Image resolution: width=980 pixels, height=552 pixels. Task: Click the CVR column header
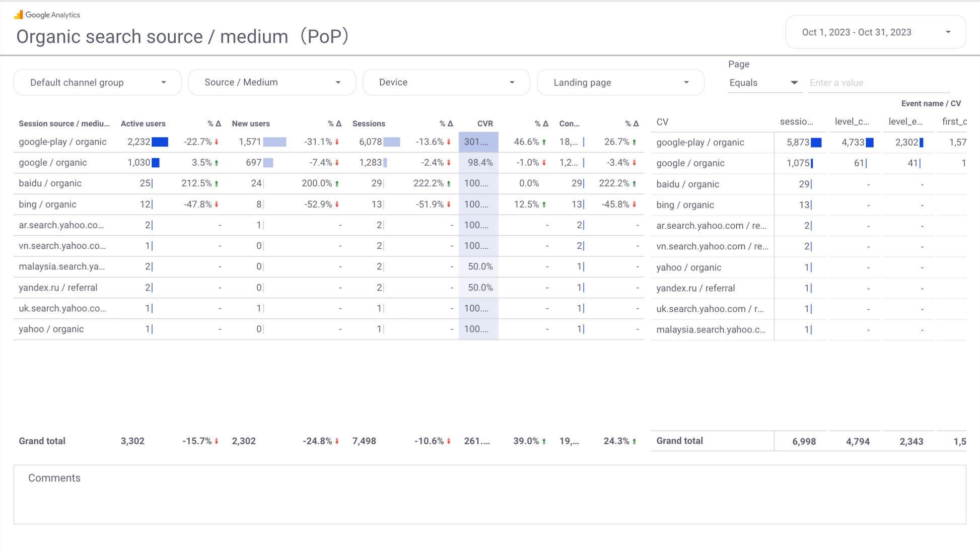click(x=484, y=123)
